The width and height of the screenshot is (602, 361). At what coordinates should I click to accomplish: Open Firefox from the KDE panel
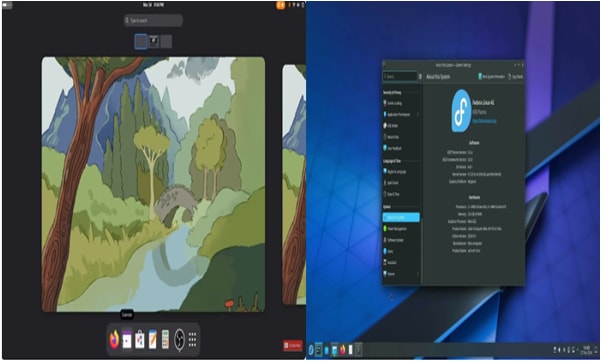tap(342, 350)
